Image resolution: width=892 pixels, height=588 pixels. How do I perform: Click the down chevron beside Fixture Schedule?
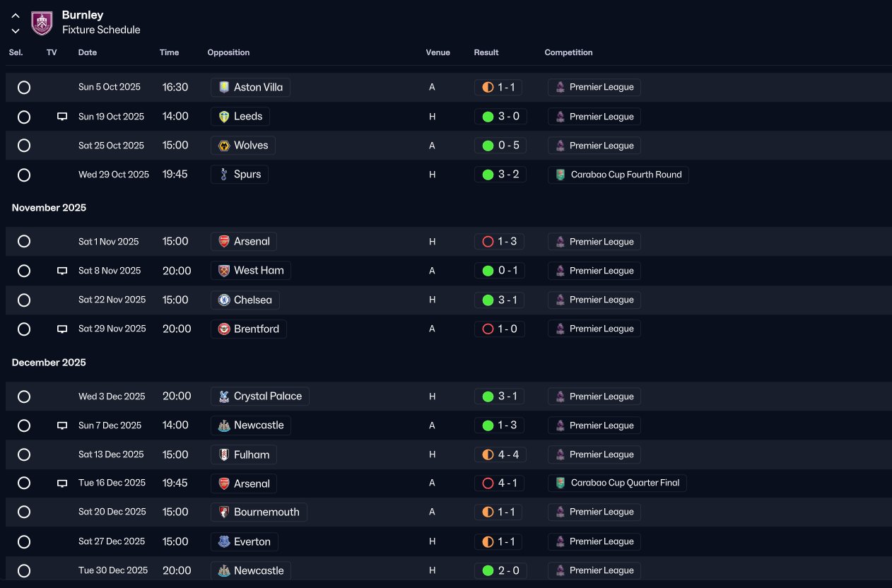point(16,30)
